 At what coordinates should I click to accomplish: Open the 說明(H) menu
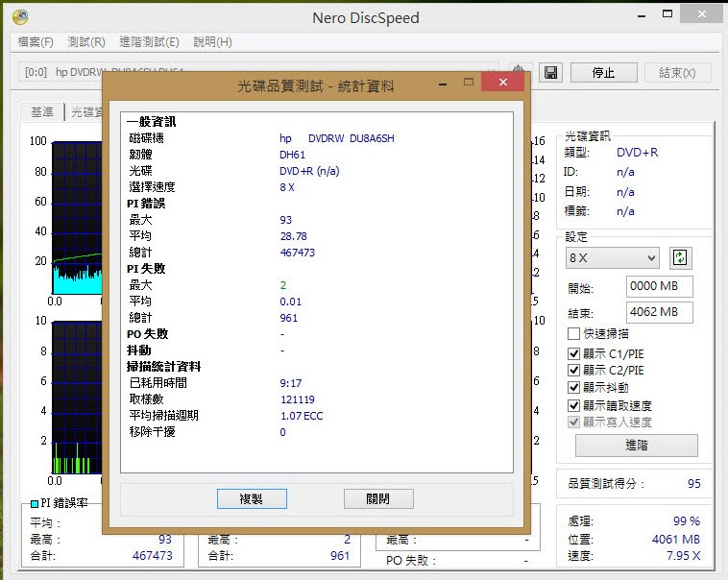[x=212, y=42]
